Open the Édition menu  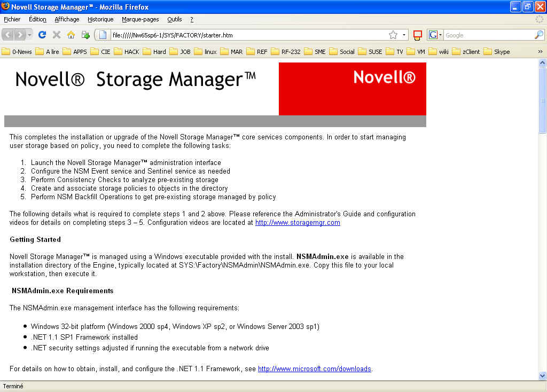(37, 20)
